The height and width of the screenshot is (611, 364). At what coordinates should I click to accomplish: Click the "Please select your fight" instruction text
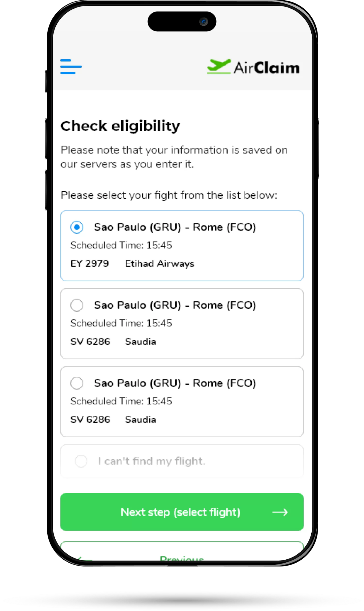(x=169, y=195)
